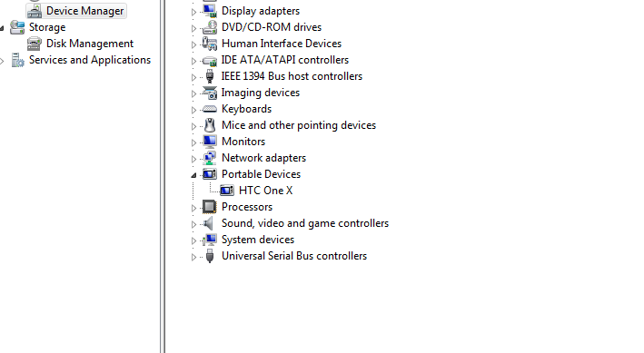Expand the System devices node arrow
The height and width of the screenshot is (353, 644).
click(193, 240)
